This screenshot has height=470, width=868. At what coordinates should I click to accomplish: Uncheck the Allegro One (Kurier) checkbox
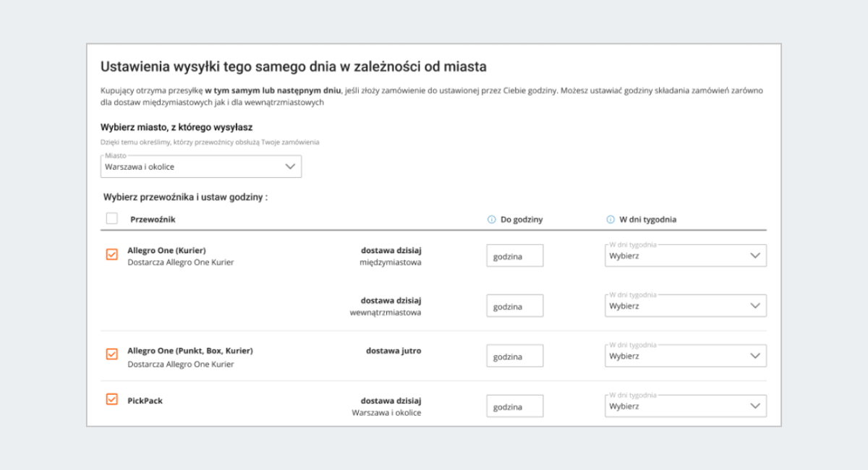112,255
